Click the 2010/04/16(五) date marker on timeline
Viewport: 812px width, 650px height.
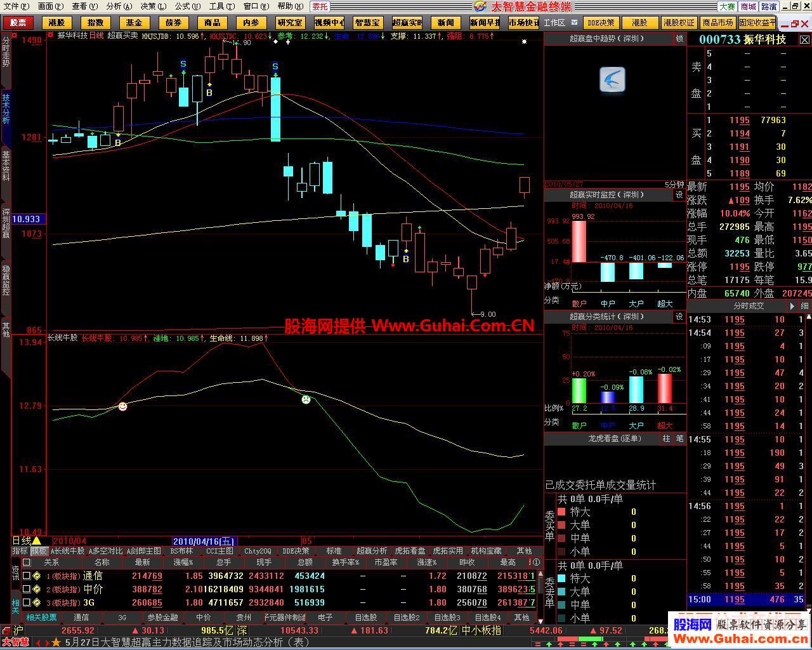pos(204,541)
